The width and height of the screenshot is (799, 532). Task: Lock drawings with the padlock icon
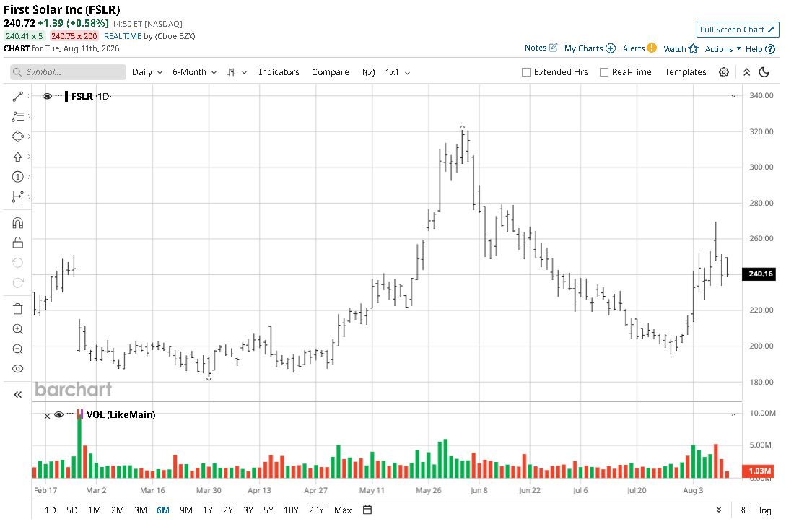coord(18,243)
